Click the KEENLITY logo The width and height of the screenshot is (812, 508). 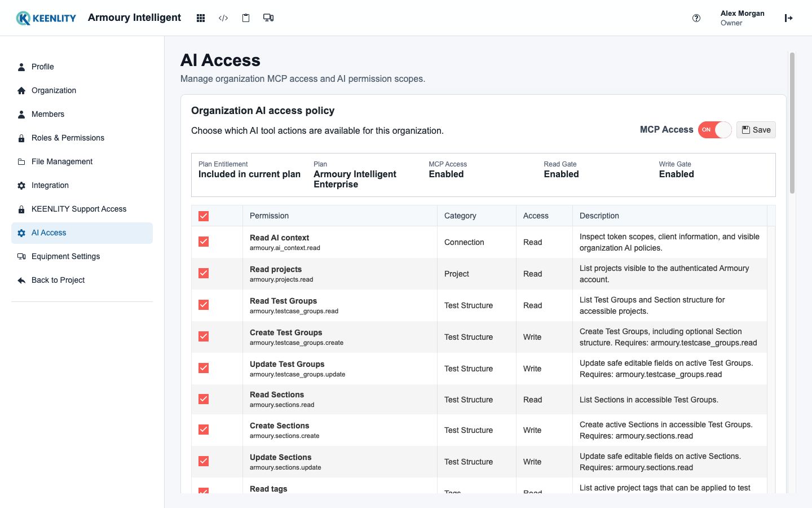(46, 18)
